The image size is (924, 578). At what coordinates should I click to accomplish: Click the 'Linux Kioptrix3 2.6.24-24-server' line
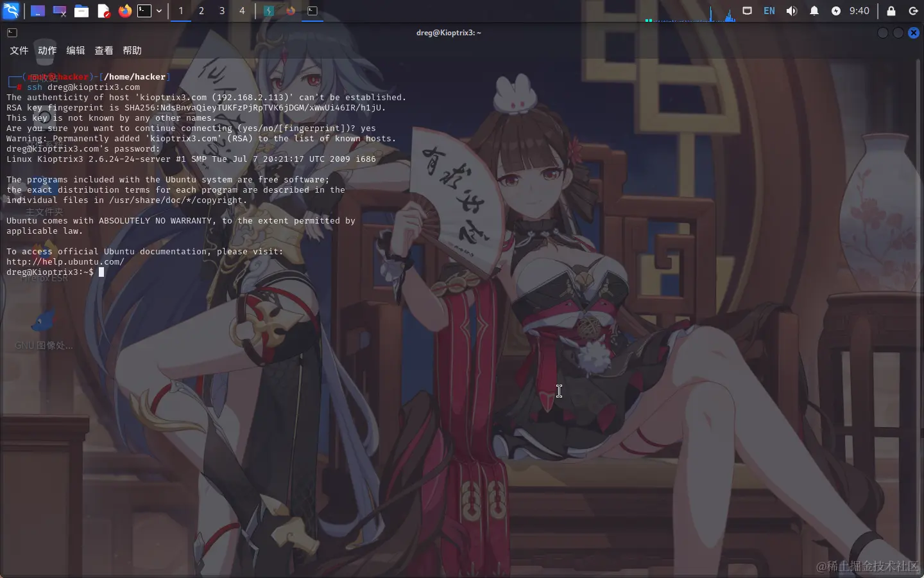pyautogui.click(x=191, y=159)
